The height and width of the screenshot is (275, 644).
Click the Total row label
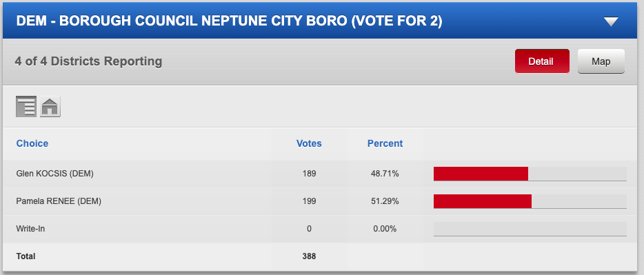26,256
